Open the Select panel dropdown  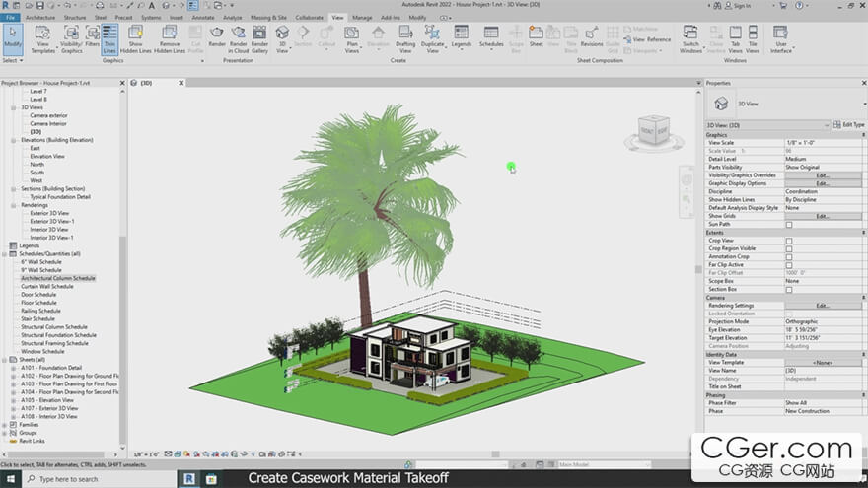coord(13,60)
